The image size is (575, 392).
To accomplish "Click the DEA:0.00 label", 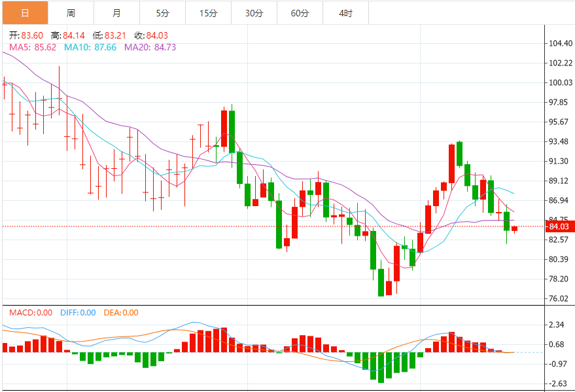I will (121, 313).
